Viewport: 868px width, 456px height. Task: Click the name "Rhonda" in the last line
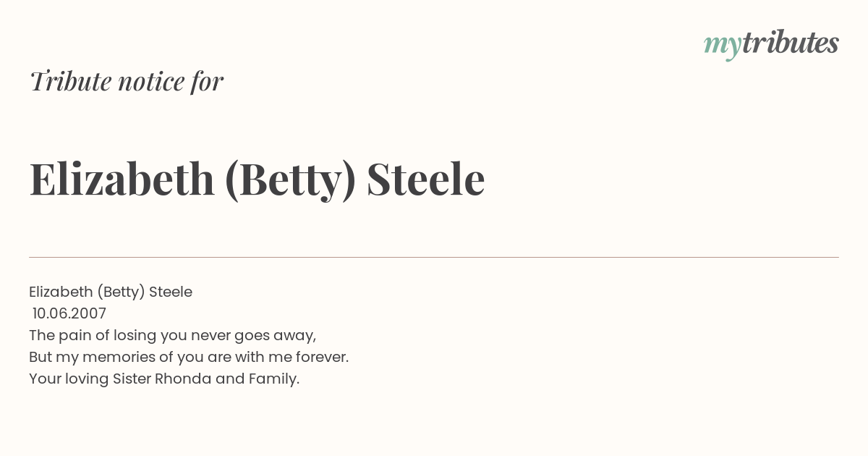point(183,379)
